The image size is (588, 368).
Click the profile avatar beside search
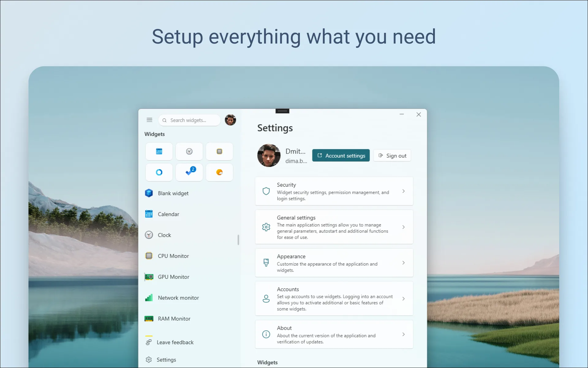click(230, 120)
